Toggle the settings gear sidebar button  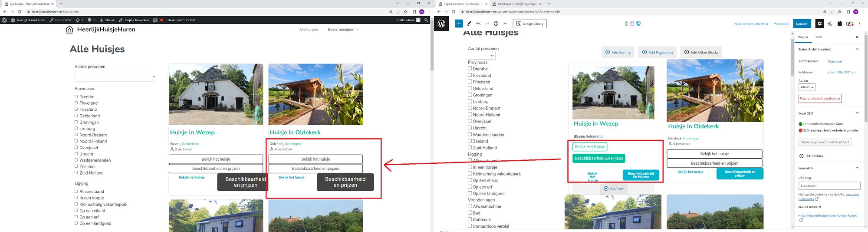(819, 23)
